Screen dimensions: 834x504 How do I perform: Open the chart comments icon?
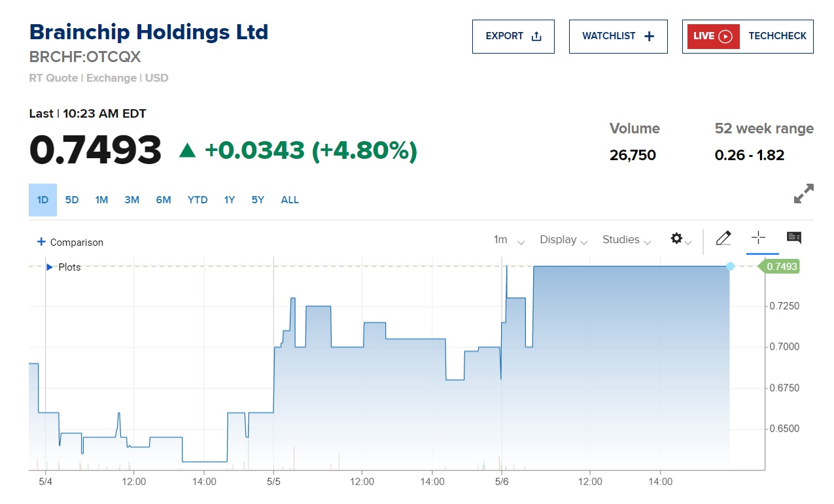(794, 238)
